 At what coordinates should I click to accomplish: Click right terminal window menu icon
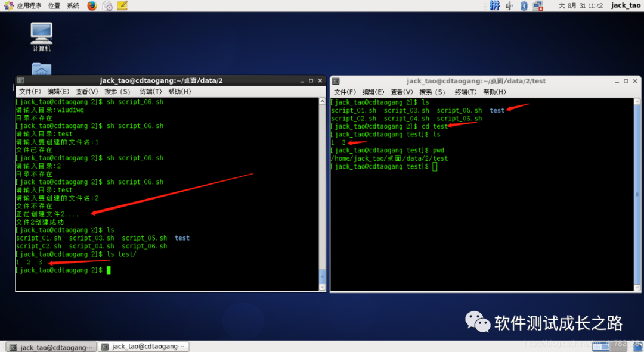336,81
